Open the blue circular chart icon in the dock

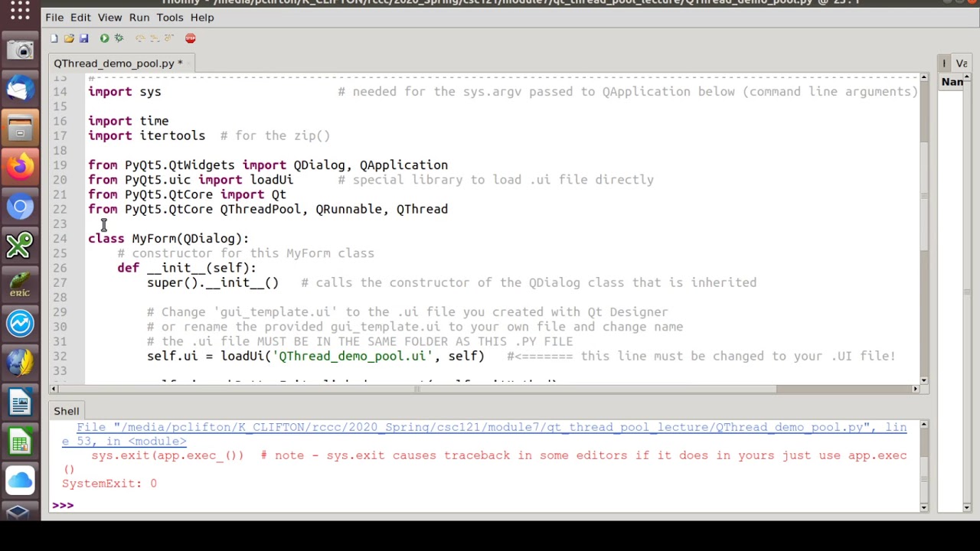21,324
